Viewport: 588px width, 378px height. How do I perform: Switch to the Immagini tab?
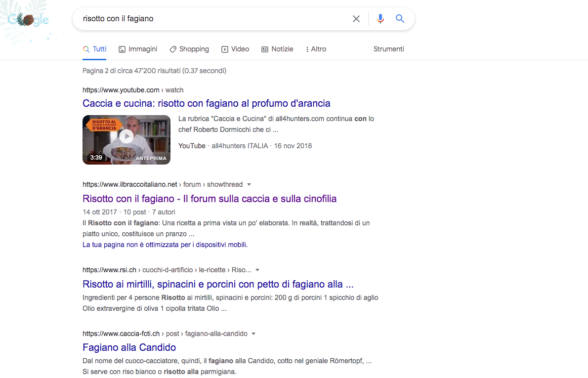pyautogui.click(x=138, y=49)
